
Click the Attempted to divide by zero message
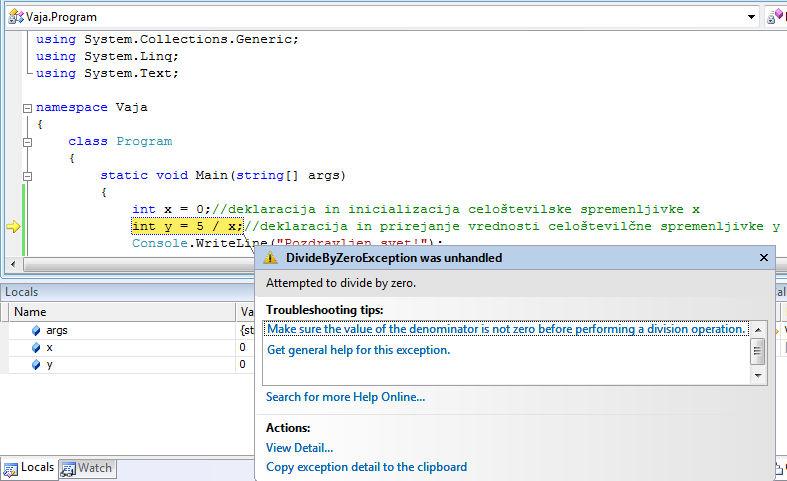pyautogui.click(x=341, y=283)
